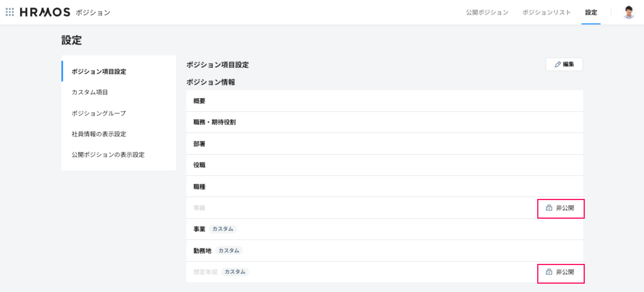
Task: Open the app launcher grid icon
Action: click(10, 12)
